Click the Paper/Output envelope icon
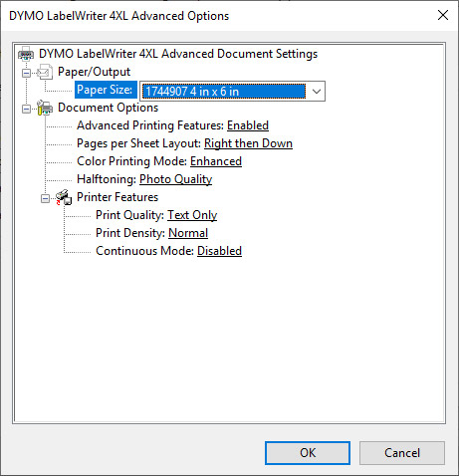 [x=45, y=72]
